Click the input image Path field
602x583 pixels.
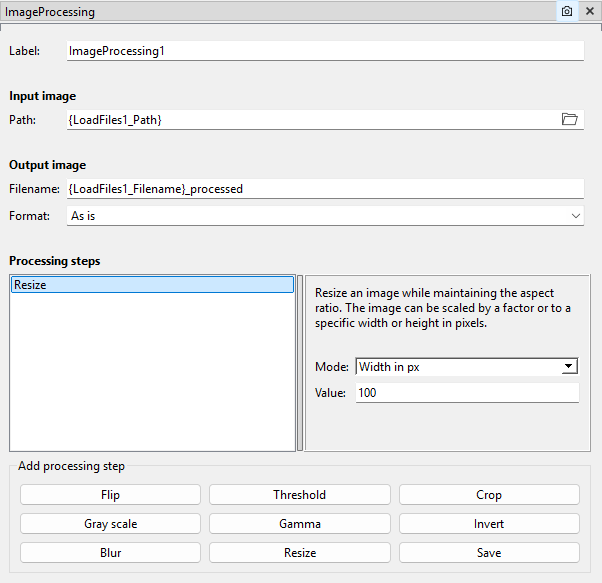pyautogui.click(x=310, y=119)
